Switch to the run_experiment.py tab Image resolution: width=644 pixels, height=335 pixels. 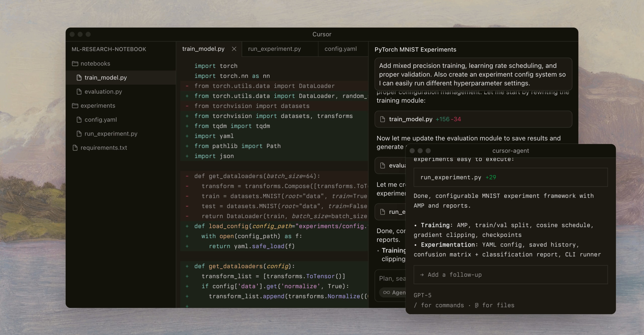(274, 49)
